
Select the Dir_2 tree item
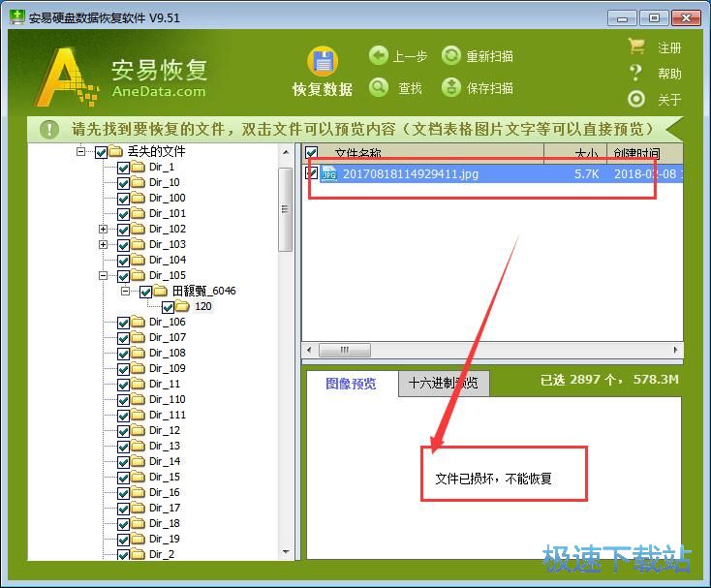162,554
